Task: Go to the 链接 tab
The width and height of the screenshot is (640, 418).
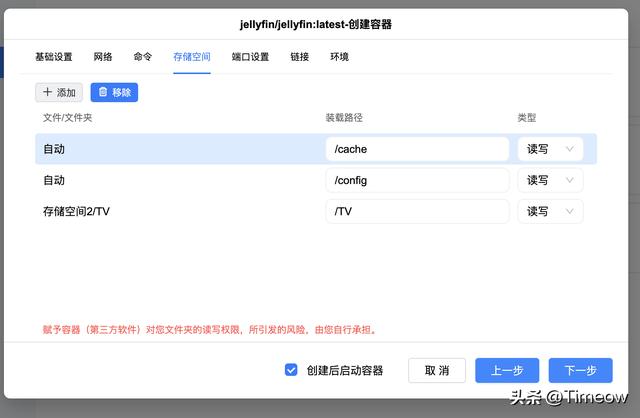Action: click(x=300, y=57)
